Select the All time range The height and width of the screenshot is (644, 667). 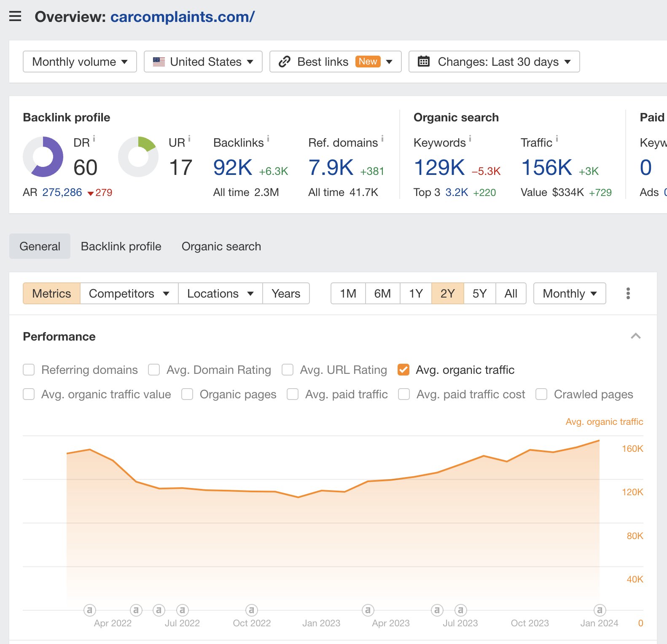pos(511,293)
